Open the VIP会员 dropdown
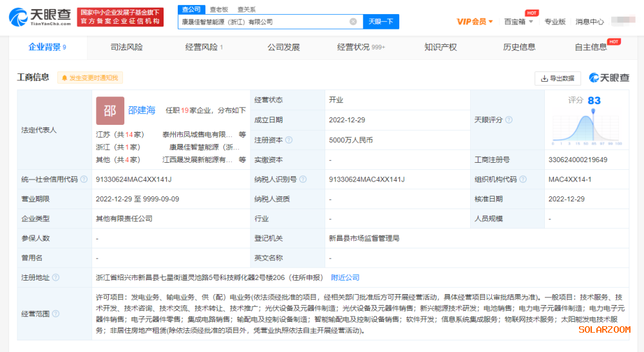 pos(475,21)
